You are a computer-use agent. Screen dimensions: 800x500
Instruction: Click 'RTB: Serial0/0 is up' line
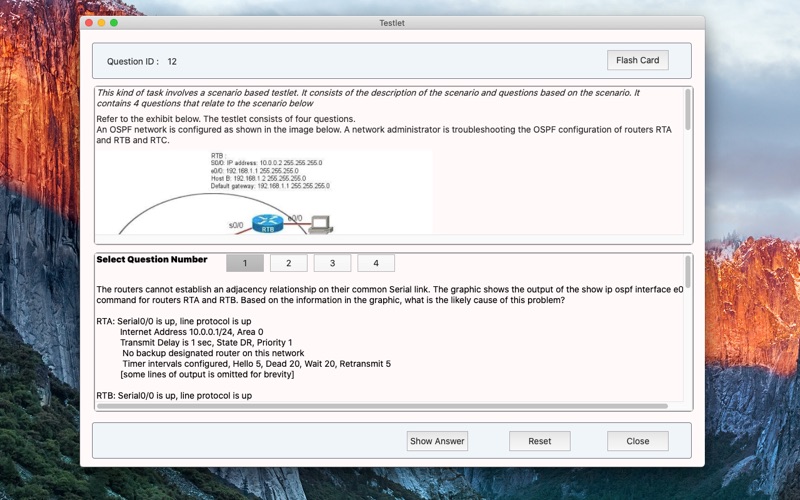tap(174, 396)
